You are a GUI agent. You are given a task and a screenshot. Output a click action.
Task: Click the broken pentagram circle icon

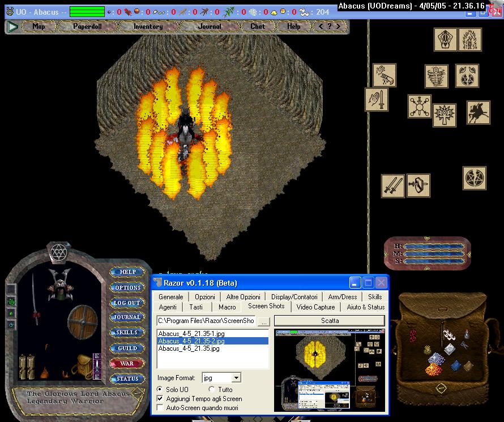coord(475,178)
